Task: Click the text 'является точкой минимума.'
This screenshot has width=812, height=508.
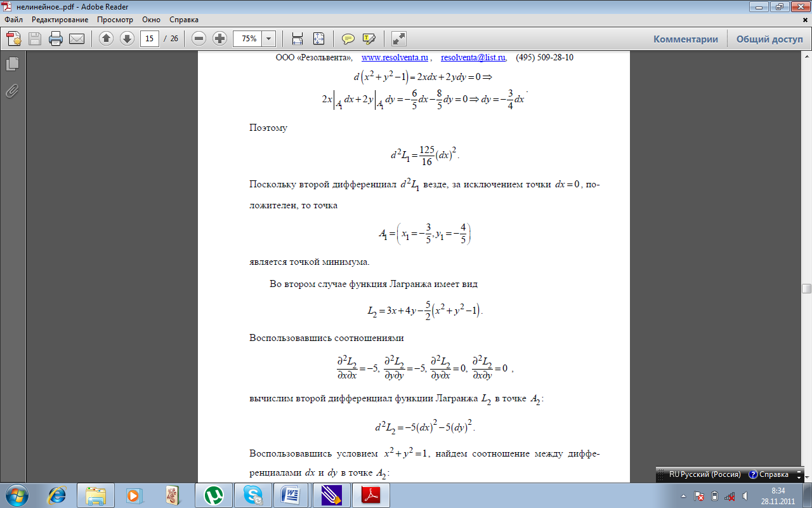Action: pos(310,262)
